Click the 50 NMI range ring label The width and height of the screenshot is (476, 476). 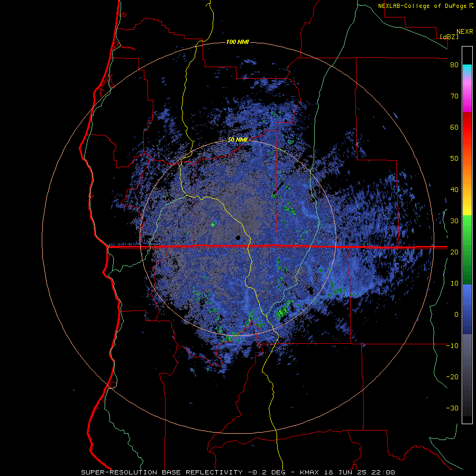click(x=237, y=140)
